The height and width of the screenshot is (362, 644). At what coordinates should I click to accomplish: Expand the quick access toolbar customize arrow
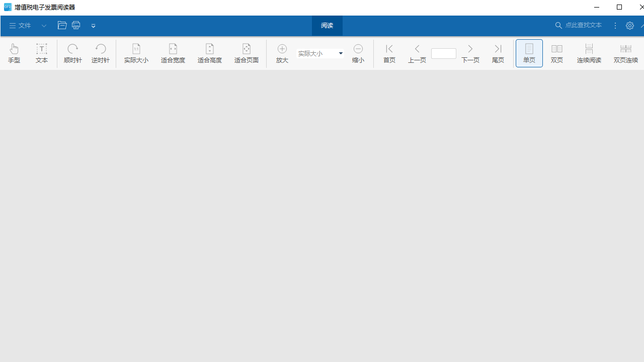click(x=94, y=26)
